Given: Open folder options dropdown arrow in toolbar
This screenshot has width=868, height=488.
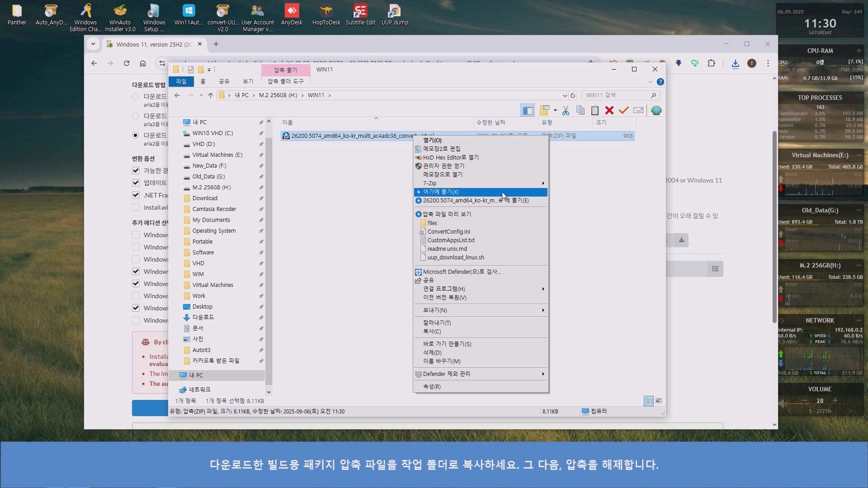Looking at the screenshot, I should click(555, 110).
